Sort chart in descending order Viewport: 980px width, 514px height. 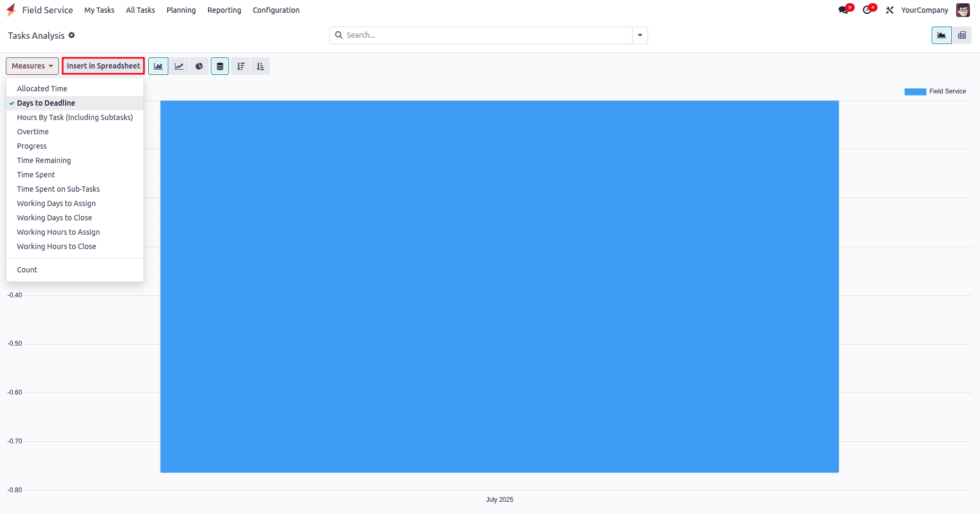tap(241, 66)
